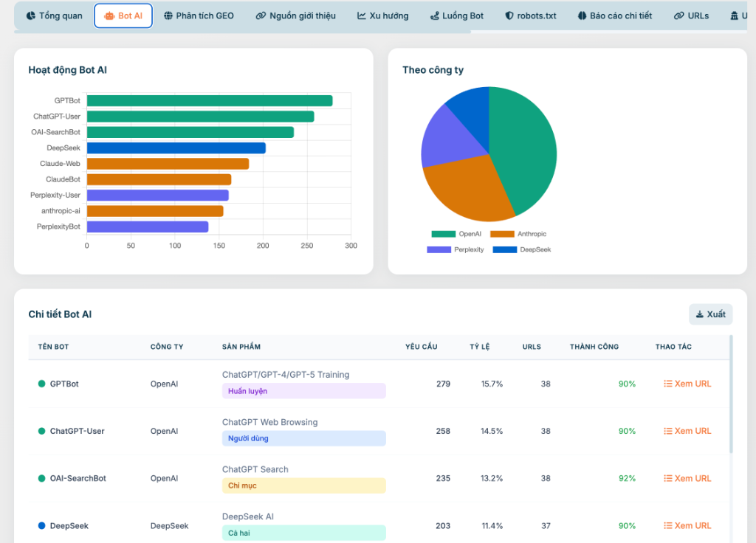Open the URLs tab
The height and width of the screenshot is (543, 756).
pyautogui.click(x=691, y=16)
